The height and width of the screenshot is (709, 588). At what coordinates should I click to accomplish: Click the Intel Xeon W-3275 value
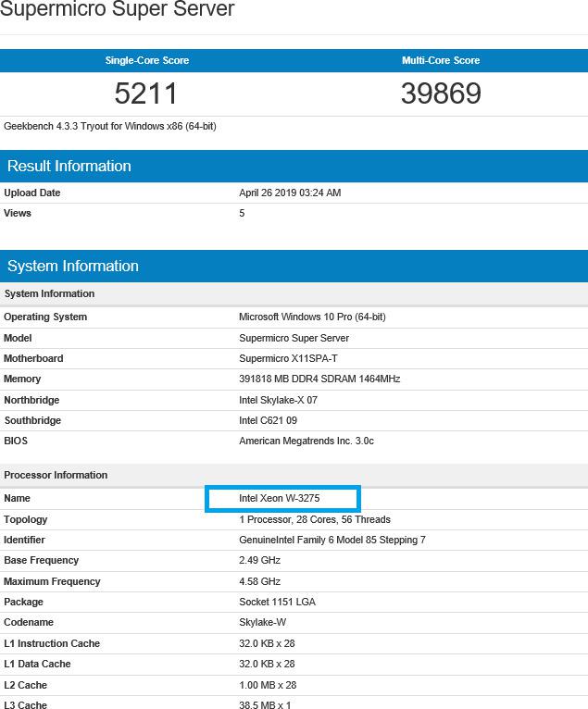pyautogui.click(x=279, y=498)
